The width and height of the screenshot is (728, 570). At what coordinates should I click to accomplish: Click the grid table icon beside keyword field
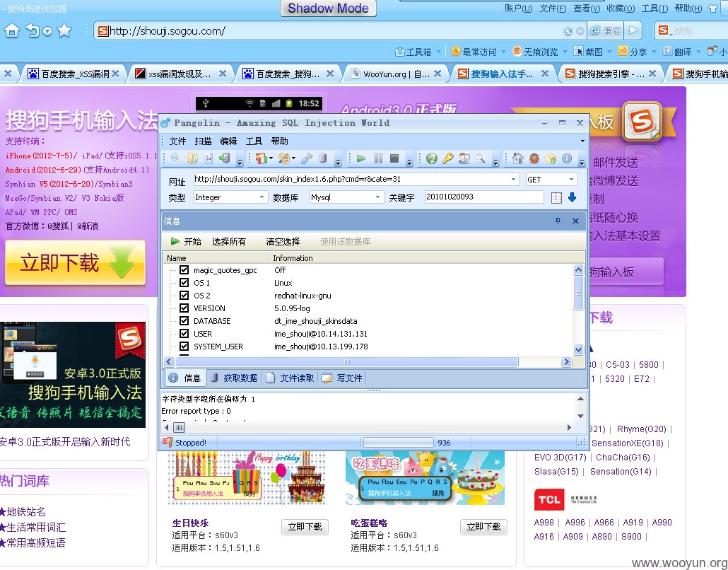pyautogui.click(x=556, y=197)
